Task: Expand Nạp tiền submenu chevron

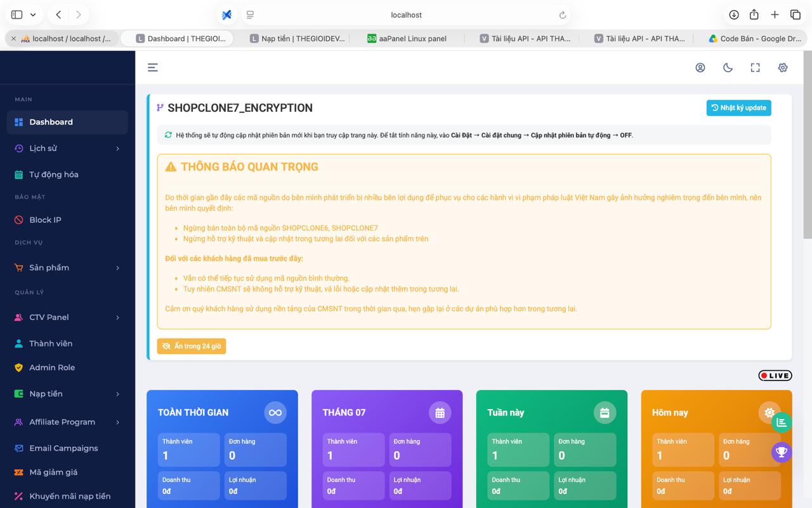Action: point(117,394)
